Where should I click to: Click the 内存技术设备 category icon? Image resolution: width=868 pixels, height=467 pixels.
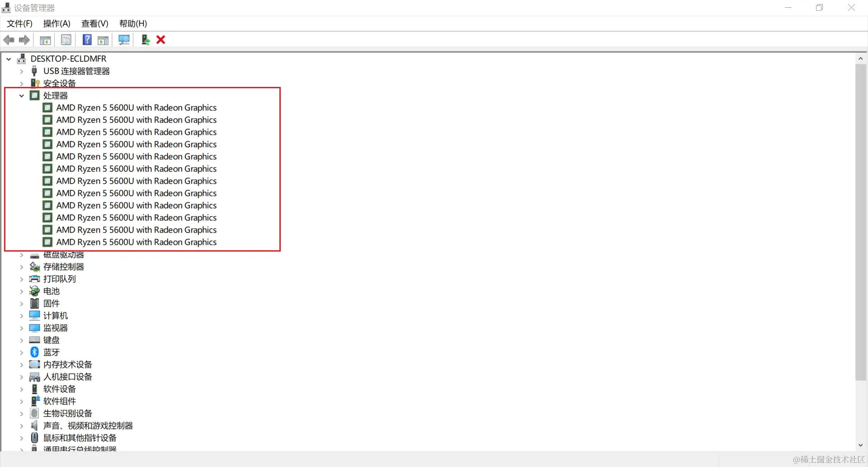tap(34, 364)
